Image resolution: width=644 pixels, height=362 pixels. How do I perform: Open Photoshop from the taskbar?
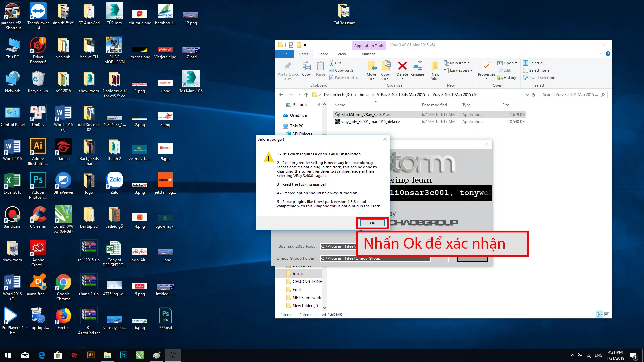point(123,355)
